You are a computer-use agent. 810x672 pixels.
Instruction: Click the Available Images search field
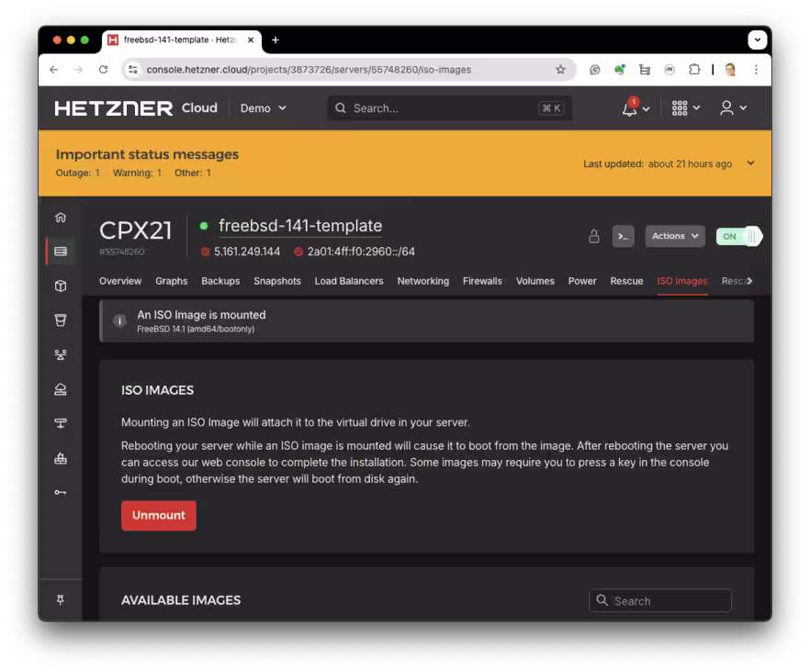[x=660, y=600]
